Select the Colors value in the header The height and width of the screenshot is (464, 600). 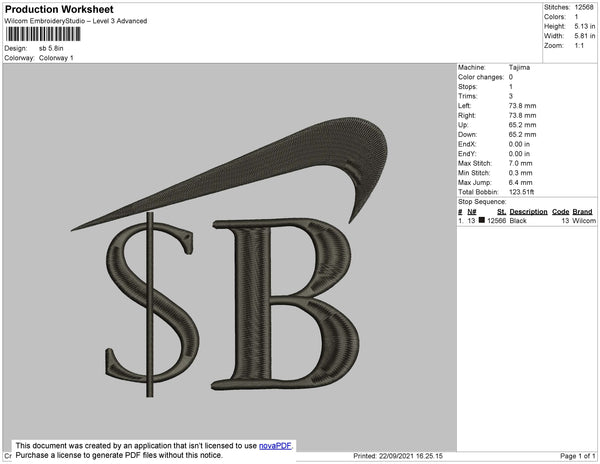576,17
